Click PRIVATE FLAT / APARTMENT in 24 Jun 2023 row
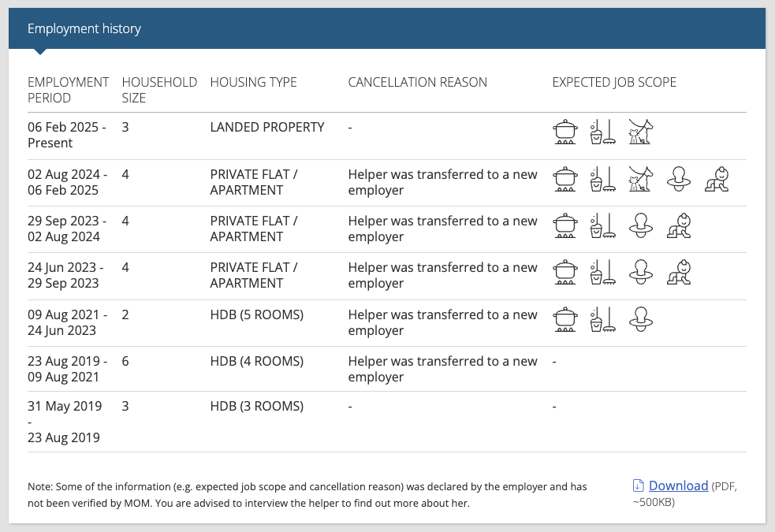The width and height of the screenshot is (775, 532). click(254, 275)
